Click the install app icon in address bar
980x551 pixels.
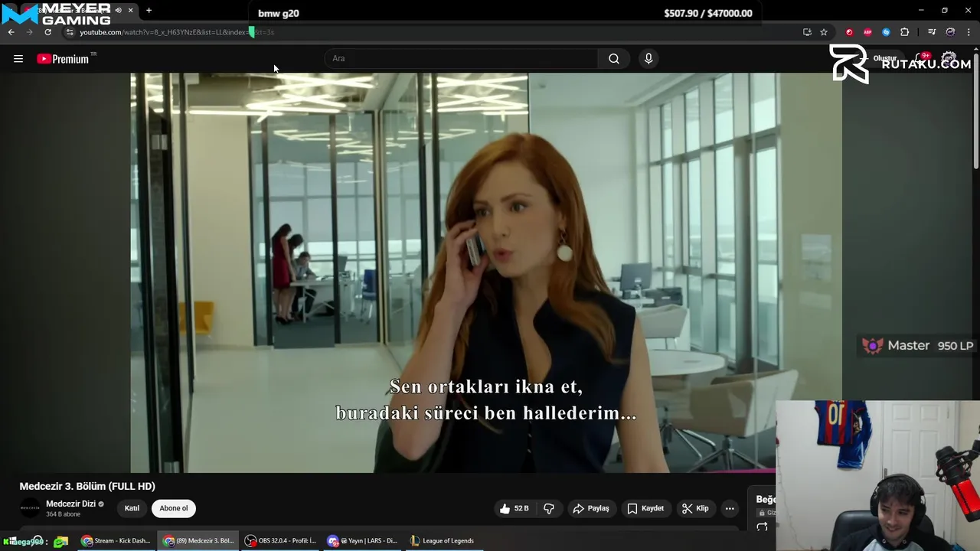(x=807, y=32)
